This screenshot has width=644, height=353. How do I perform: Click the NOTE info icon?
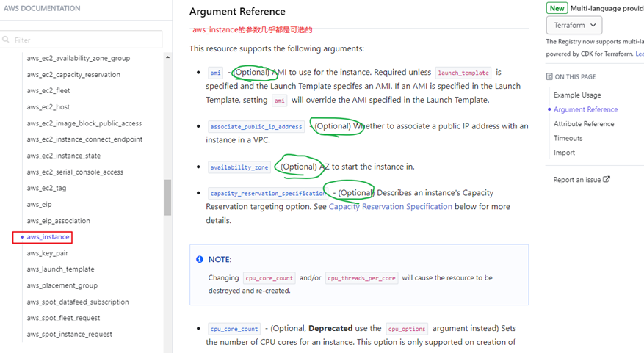click(x=200, y=259)
